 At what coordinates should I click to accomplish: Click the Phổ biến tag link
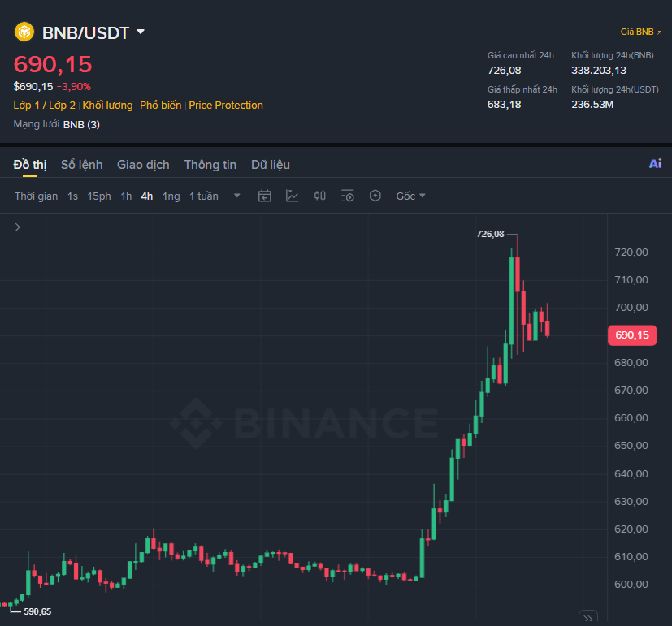click(161, 106)
